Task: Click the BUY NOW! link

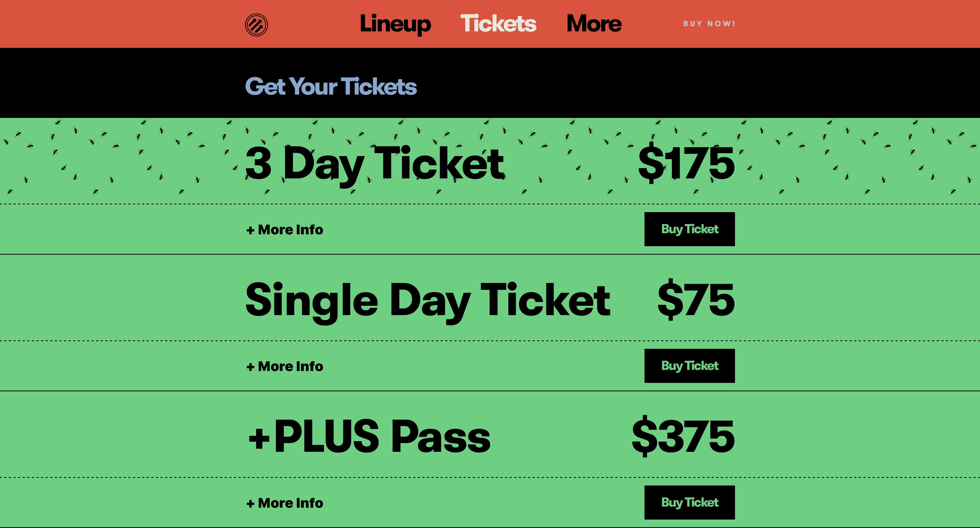Action: tap(709, 24)
